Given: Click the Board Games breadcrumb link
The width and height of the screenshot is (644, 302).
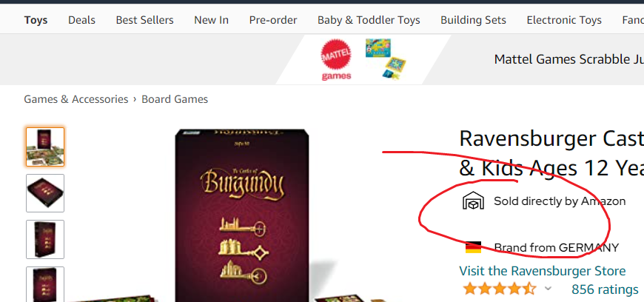Looking at the screenshot, I should point(175,99).
